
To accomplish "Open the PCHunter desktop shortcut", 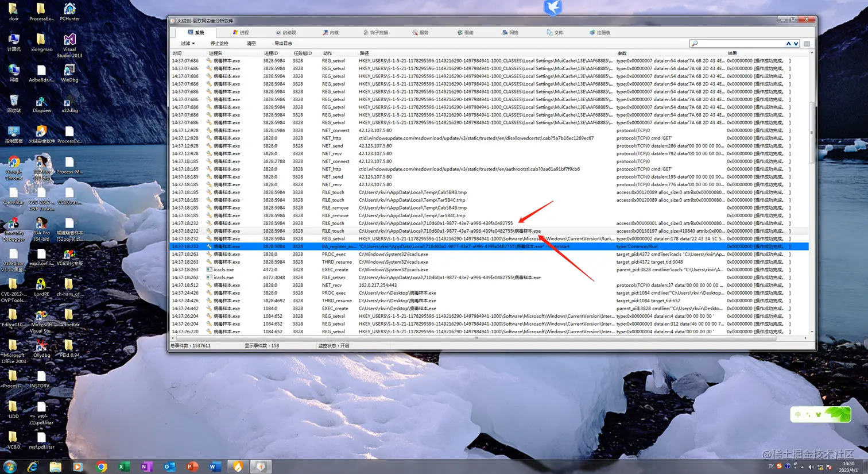I will [69, 12].
